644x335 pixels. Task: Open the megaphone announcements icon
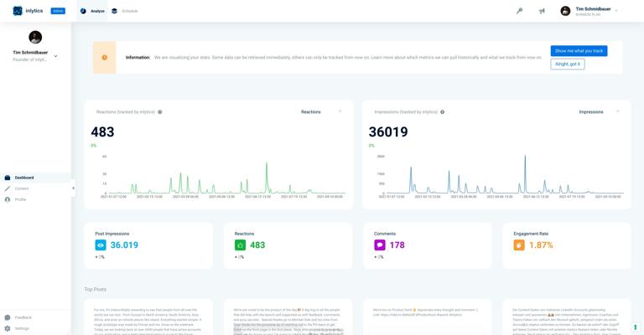tap(542, 11)
